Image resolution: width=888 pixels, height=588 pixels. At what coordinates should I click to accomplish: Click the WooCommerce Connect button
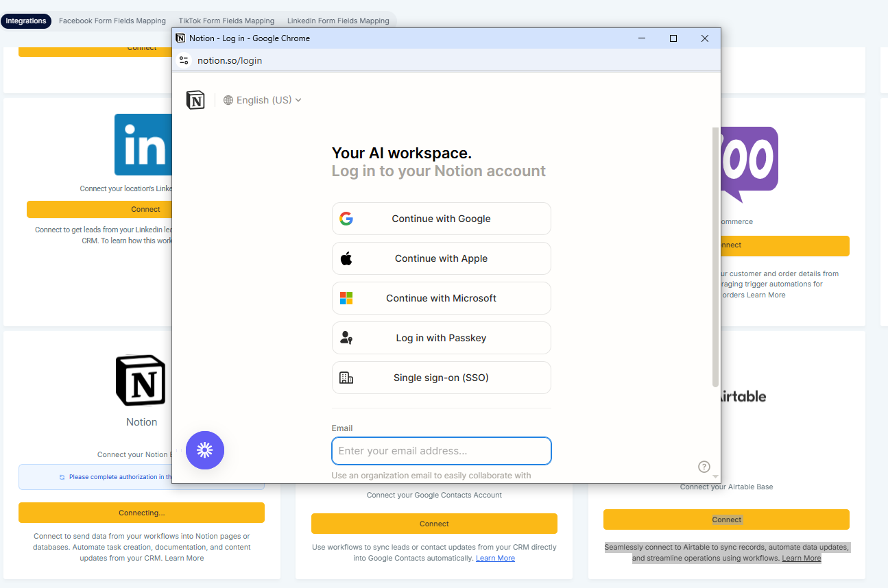pyautogui.click(x=785, y=245)
